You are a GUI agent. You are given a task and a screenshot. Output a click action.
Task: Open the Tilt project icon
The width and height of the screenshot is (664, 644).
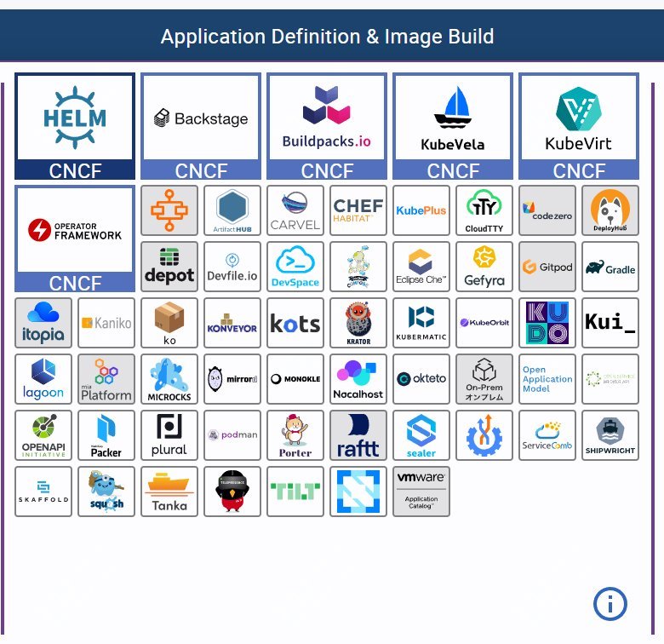coord(295,492)
